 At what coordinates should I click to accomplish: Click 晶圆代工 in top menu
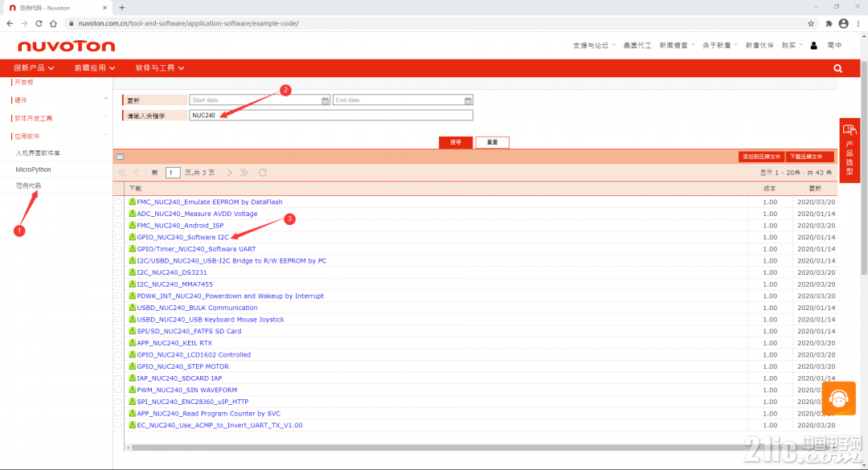click(x=637, y=46)
